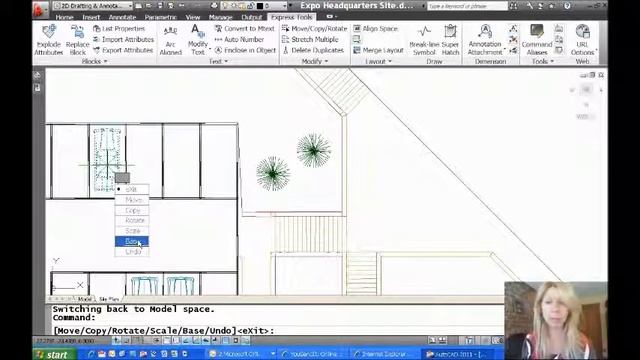640x360 pixels.
Task: Choose Move from the context menu
Action: click(x=131, y=200)
